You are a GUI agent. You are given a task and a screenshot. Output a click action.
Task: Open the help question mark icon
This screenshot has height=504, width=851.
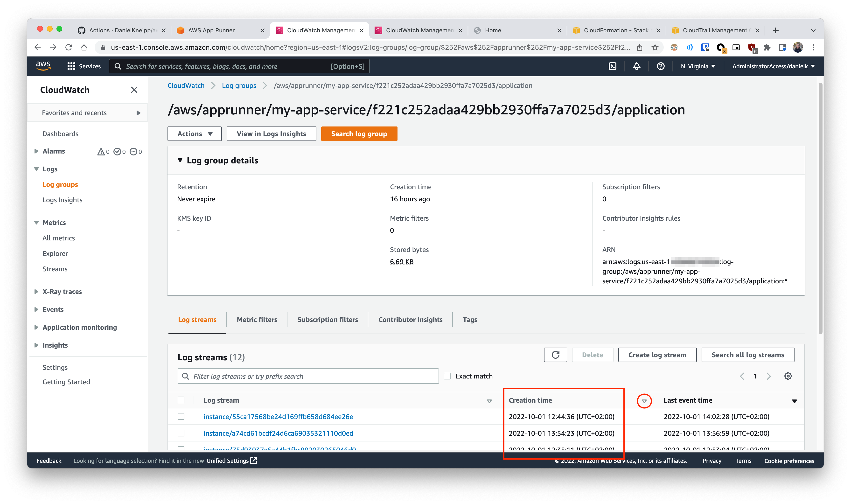point(661,66)
